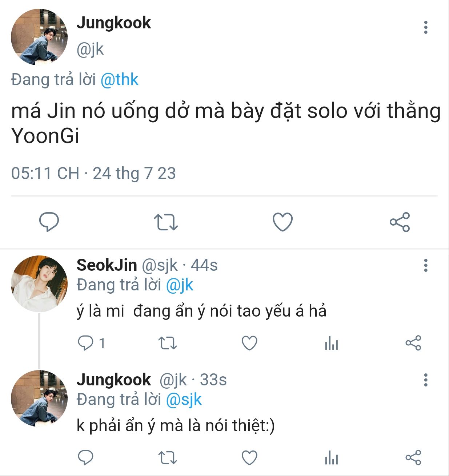Reply to Jungkook's last reply tweet
The width and height of the screenshot is (449, 476).
[86, 458]
